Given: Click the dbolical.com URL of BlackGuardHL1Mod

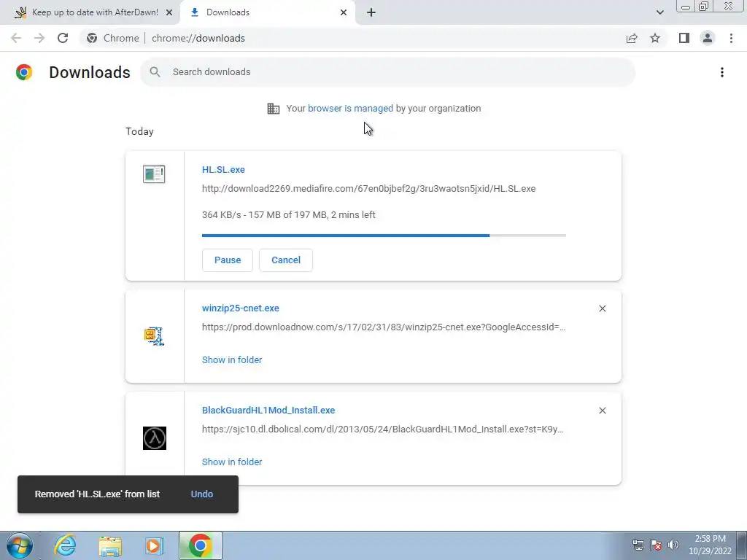Looking at the screenshot, I should coord(382,429).
